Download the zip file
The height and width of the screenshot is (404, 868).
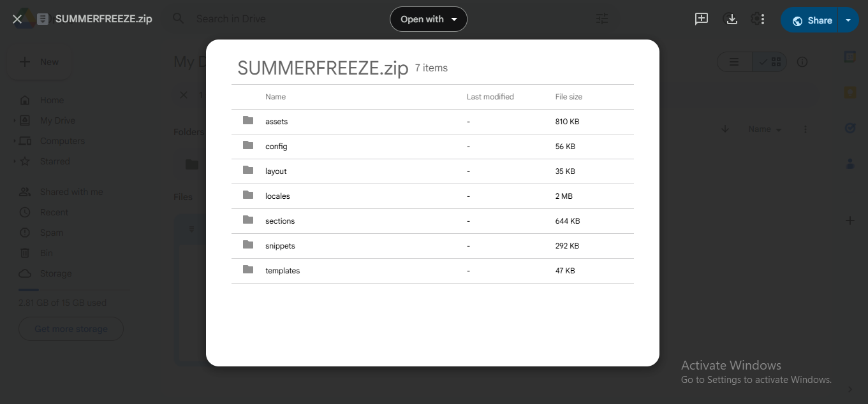[x=732, y=19]
